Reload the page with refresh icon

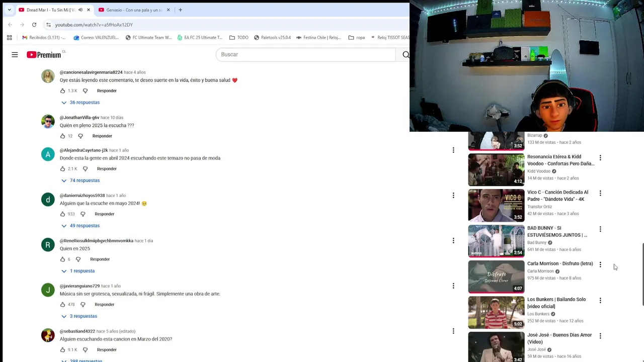(x=34, y=25)
